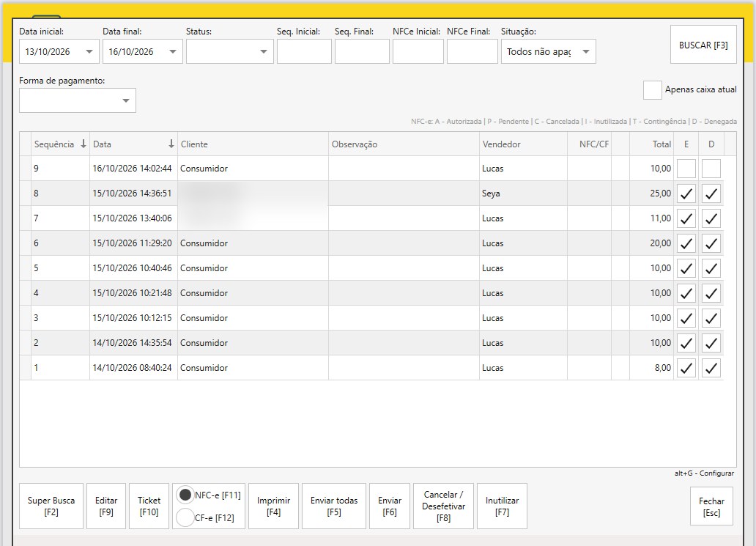Select the row dated 16/10/2026 14:02:44
Screen dimensions: 756x546
pos(371,169)
